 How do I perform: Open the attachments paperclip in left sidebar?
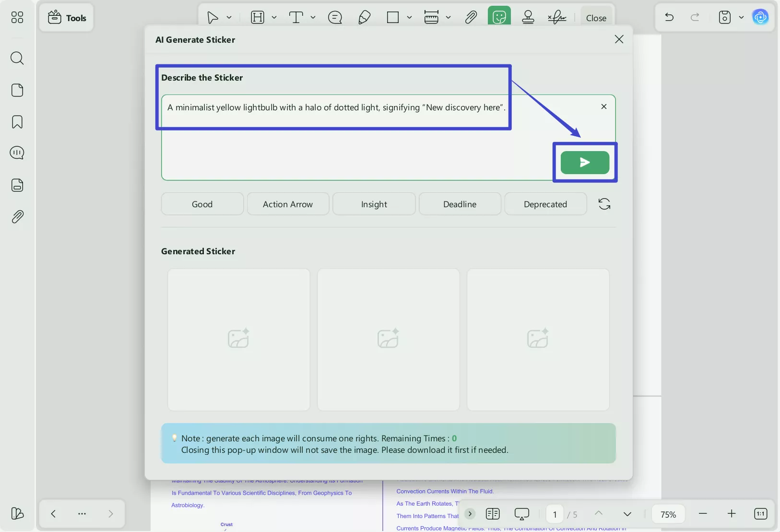pyautogui.click(x=17, y=217)
